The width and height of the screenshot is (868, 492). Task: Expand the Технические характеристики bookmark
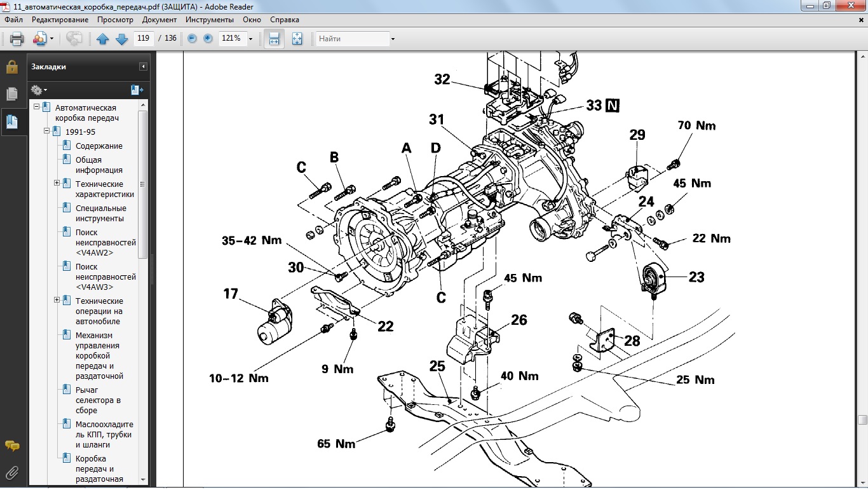tap(57, 184)
